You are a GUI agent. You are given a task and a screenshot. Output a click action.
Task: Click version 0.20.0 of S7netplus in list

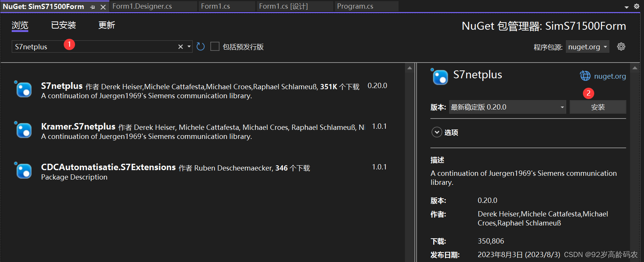pos(377,85)
